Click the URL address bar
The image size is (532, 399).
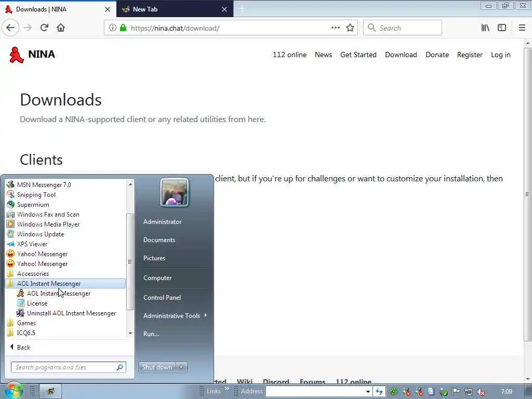coord(231,28)
